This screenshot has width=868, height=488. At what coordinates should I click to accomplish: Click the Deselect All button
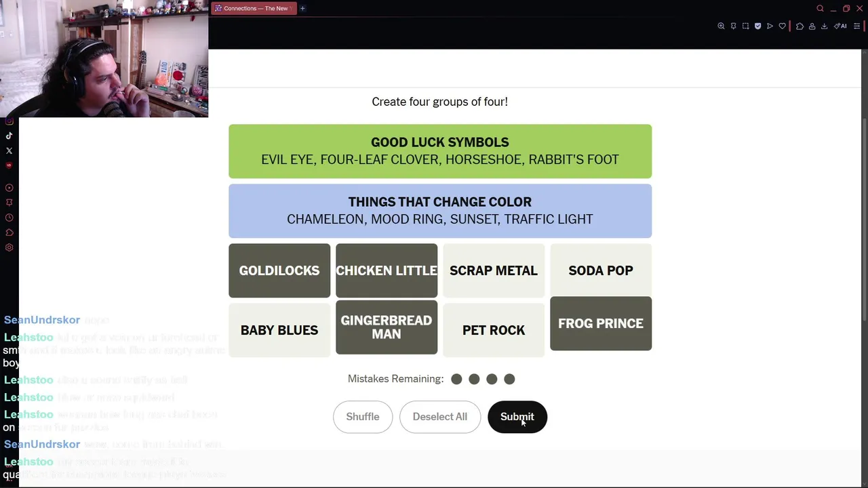coord(440,417)
